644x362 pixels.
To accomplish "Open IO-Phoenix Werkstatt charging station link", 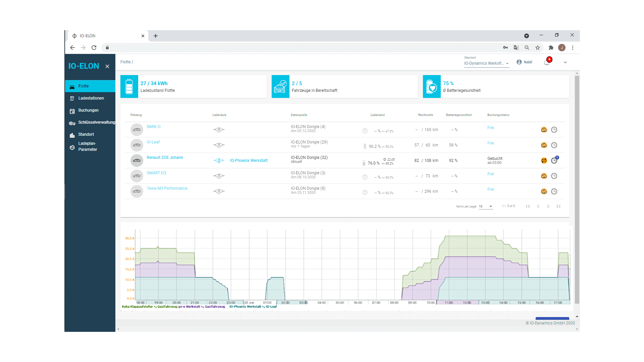I will click(x=249, y=161).
